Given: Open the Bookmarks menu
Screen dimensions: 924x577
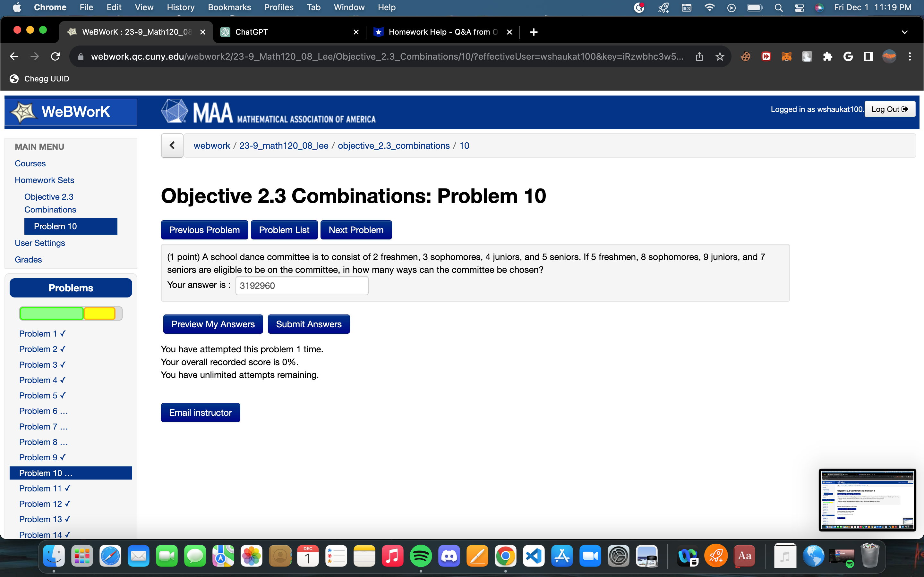Looking at the screenshot, I should tap(229, 7).
